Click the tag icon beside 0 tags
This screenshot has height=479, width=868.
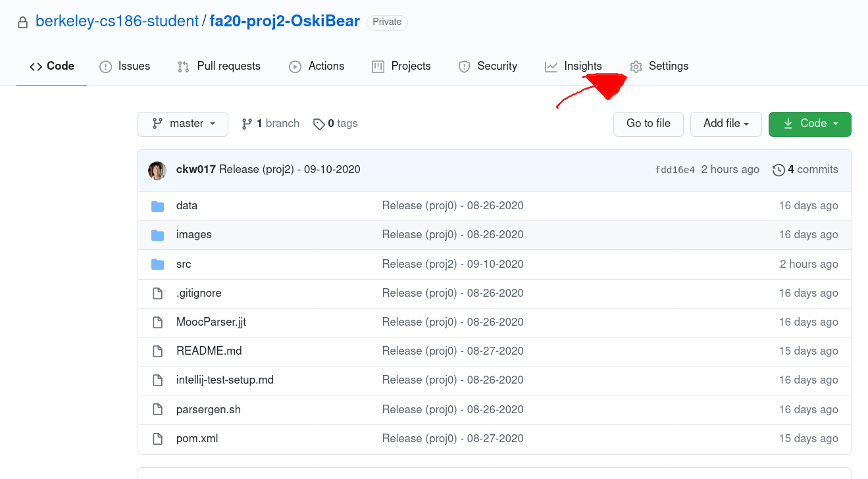coord(319,124)
